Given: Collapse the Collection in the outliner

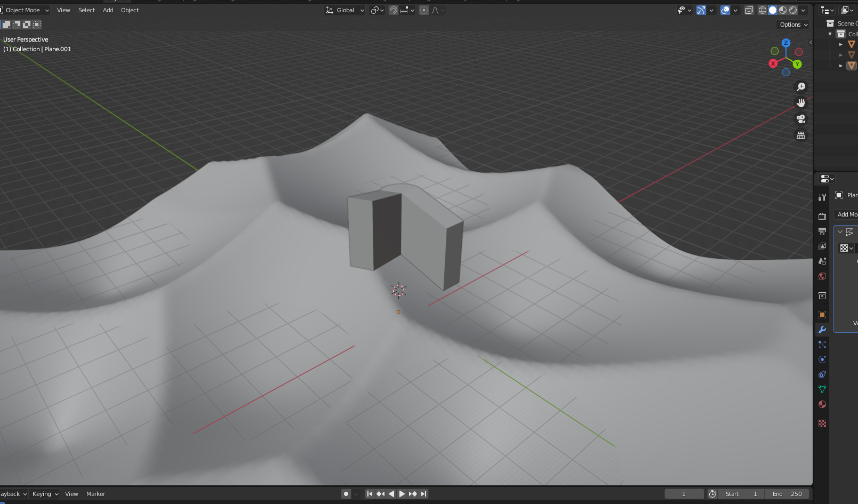Looking at the screenshot, I should 830,34.
